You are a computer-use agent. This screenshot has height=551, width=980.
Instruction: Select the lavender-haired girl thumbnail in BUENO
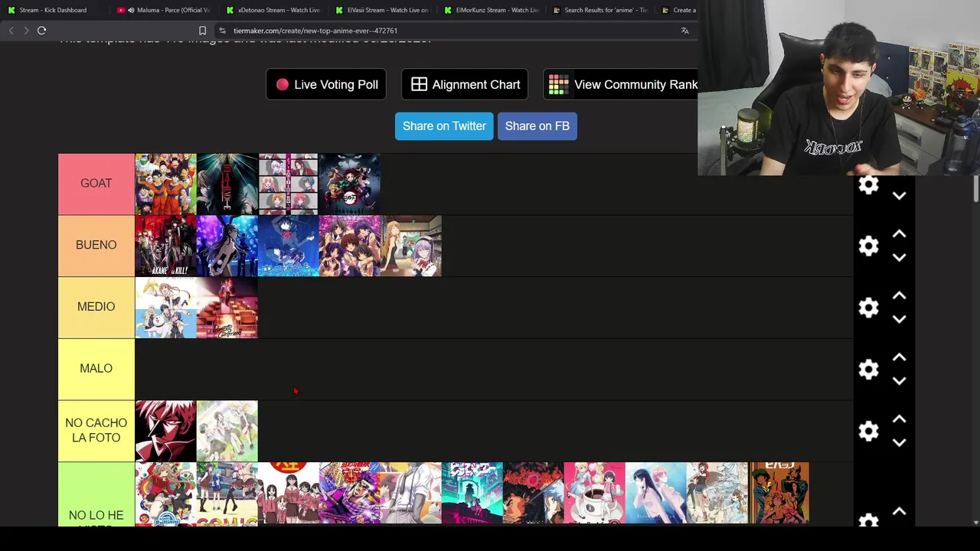(411, 246)
